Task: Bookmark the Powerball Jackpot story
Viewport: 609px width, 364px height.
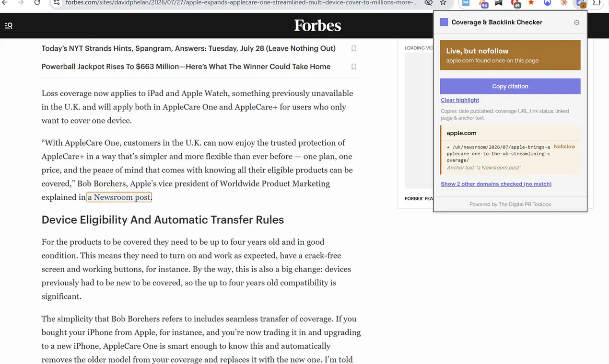Action: click(354, 67)
